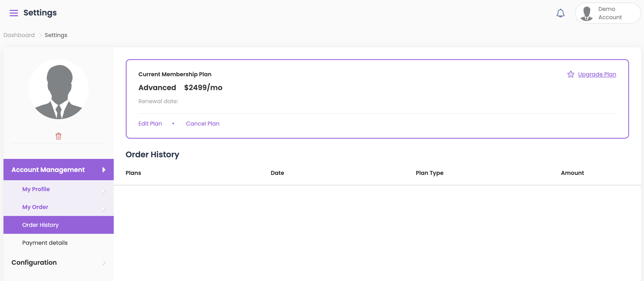Click the Cancel Plan link

pyautogui.click(x=203, y=124)
